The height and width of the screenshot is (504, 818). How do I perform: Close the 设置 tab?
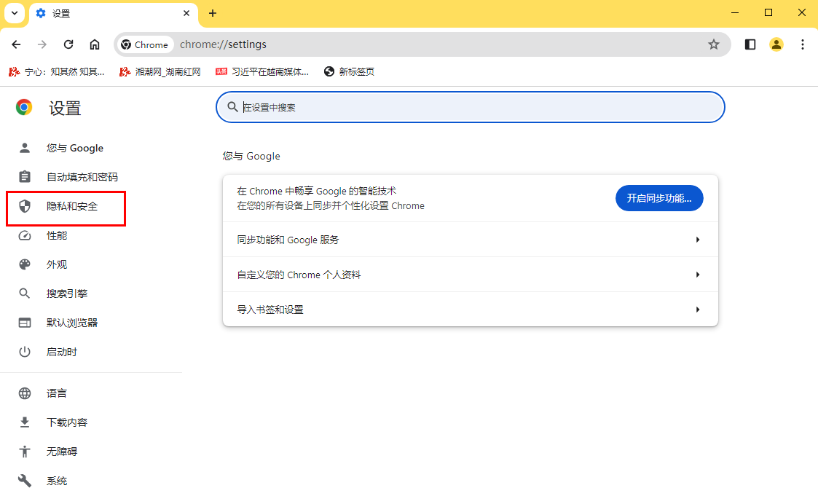186,13
